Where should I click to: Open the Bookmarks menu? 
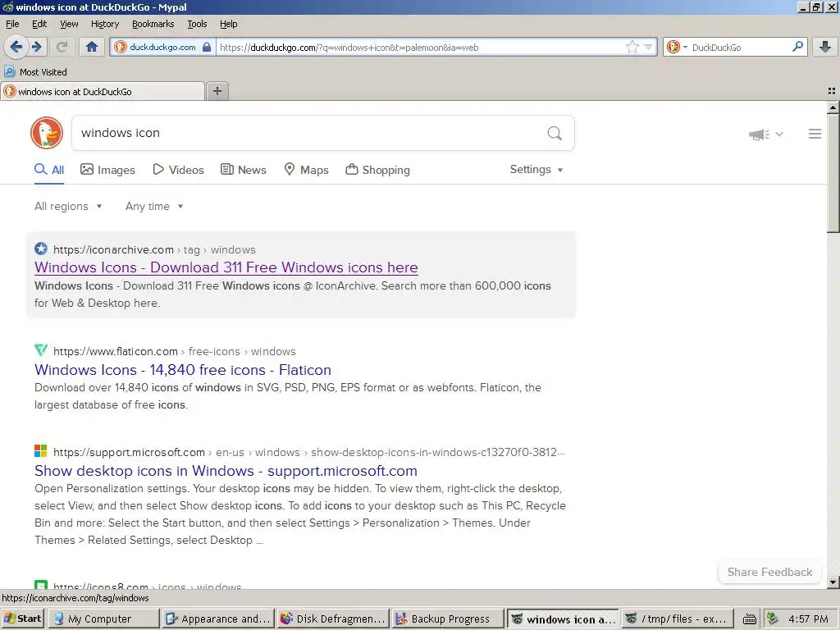pyautogui.click(x=153, y=24)
